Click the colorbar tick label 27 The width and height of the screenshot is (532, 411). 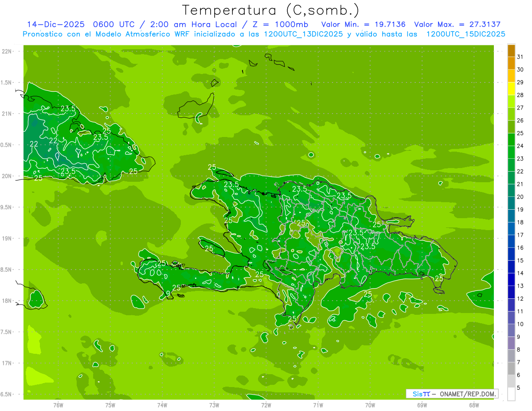[x=520, y=108]
